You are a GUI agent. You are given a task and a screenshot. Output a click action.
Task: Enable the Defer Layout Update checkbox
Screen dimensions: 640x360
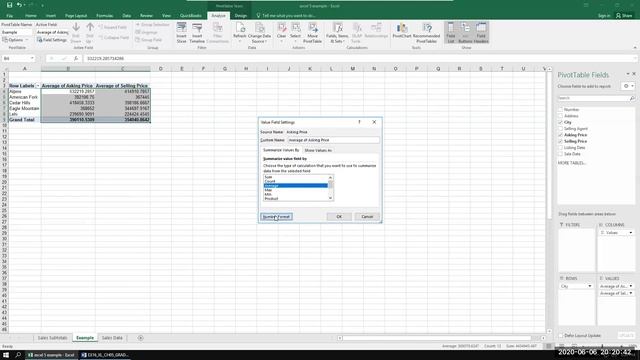click(561, 336)
